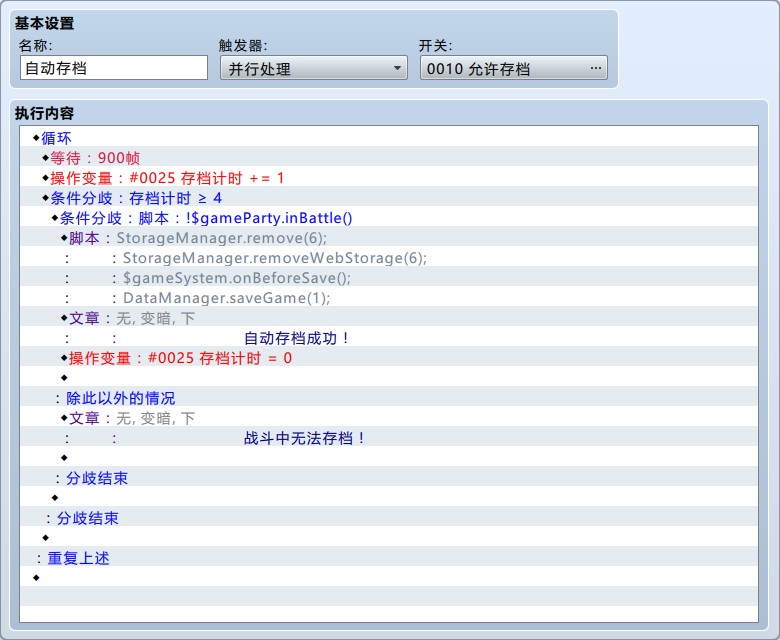Select 操作变量 #0025 存档计时 = 0 line

coord(389,357)
